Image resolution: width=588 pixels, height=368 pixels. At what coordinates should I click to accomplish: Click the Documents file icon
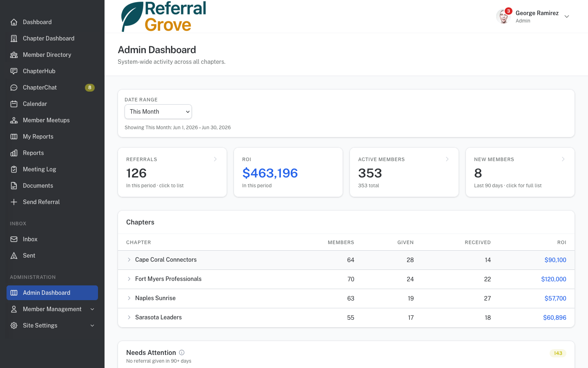[x=14, y=186]
